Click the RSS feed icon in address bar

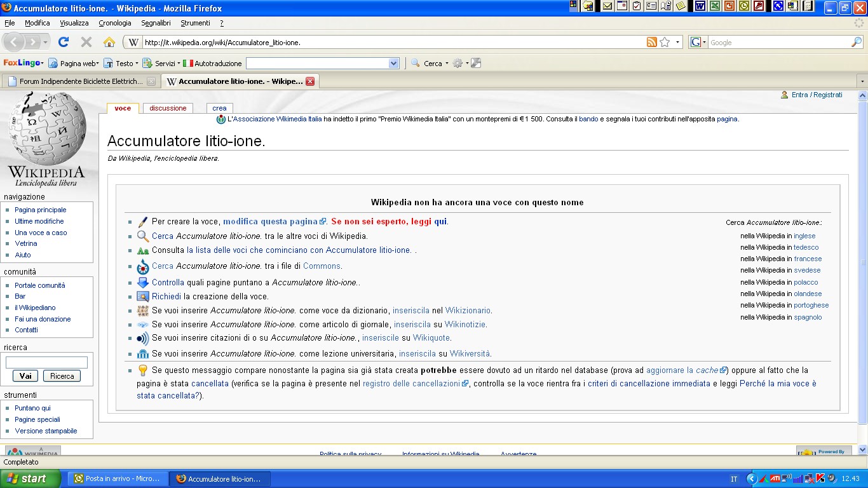[651, 42]
